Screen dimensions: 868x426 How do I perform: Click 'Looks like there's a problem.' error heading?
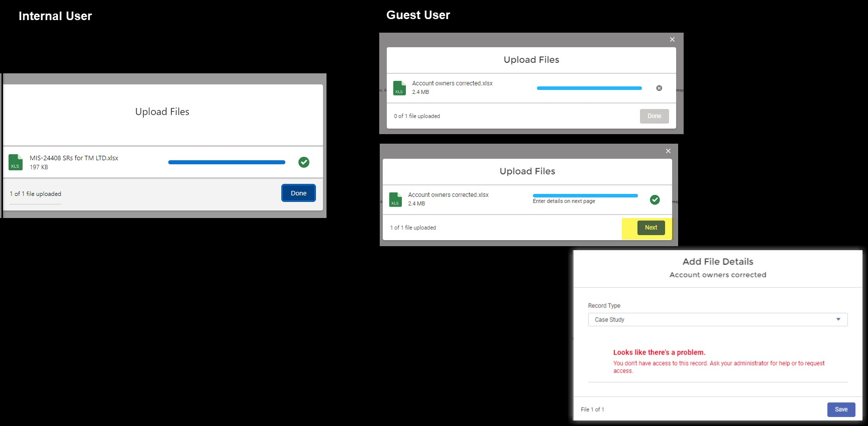click(659, 352)
